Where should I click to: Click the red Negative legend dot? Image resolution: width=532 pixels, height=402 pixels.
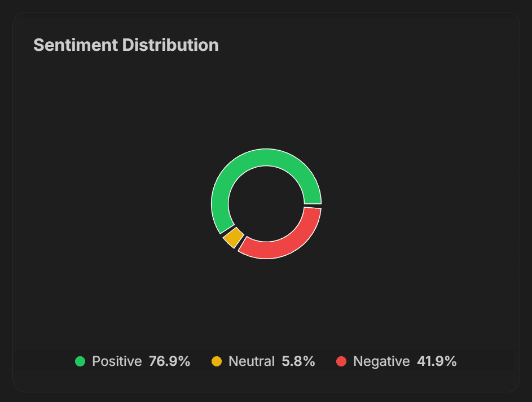tap(341, 361)
